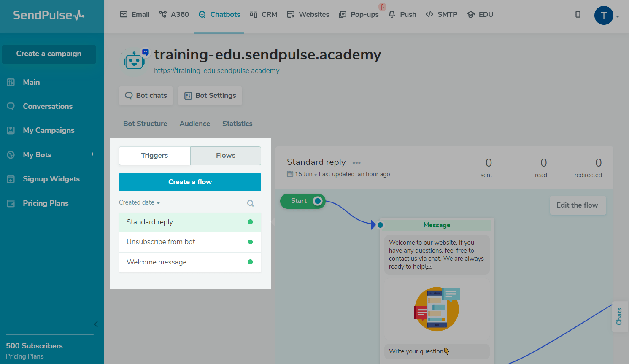Screen dimensions: 629x364
Task: Open the SMTP service icon
Action: click(429, 14)
